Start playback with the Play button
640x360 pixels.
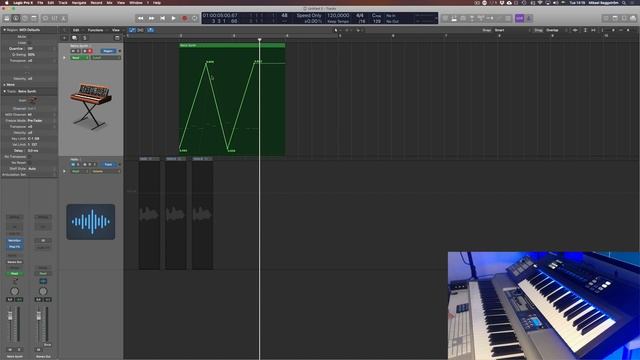[173, 18]
